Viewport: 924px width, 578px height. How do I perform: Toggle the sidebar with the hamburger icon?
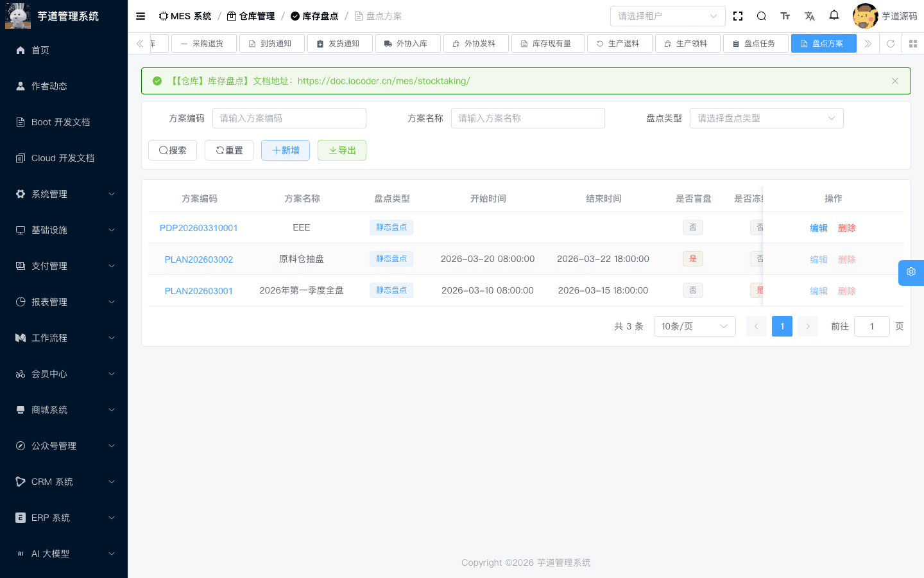(x=140, y=16)
